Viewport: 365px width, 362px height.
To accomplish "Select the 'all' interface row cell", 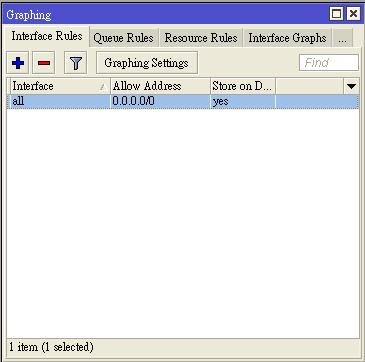I will (x=60, y=101).
